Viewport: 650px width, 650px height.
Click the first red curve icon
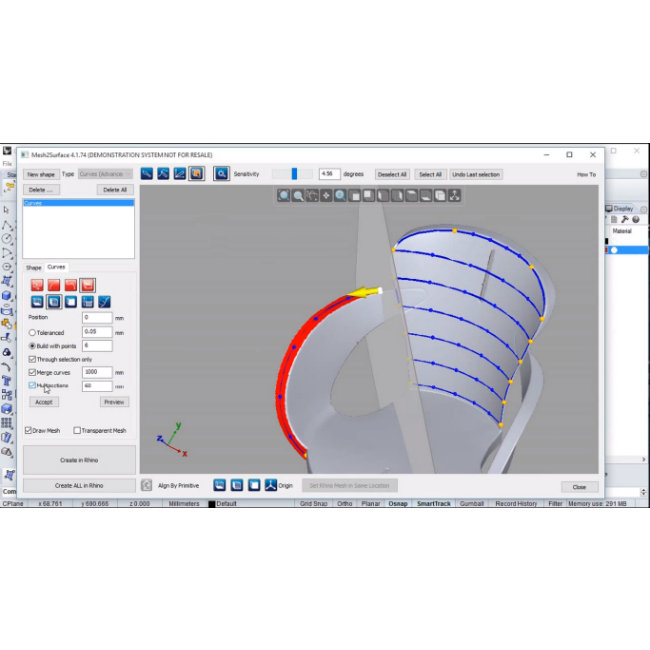(37, 285)
